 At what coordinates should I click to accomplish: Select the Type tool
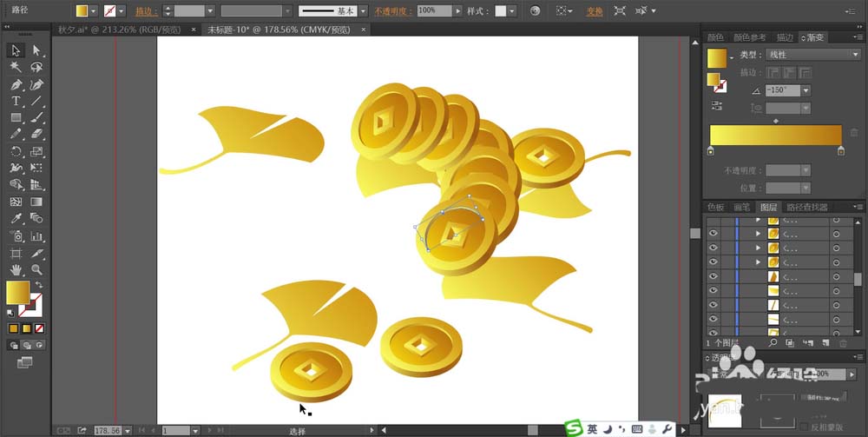click(x=16, y=101)
